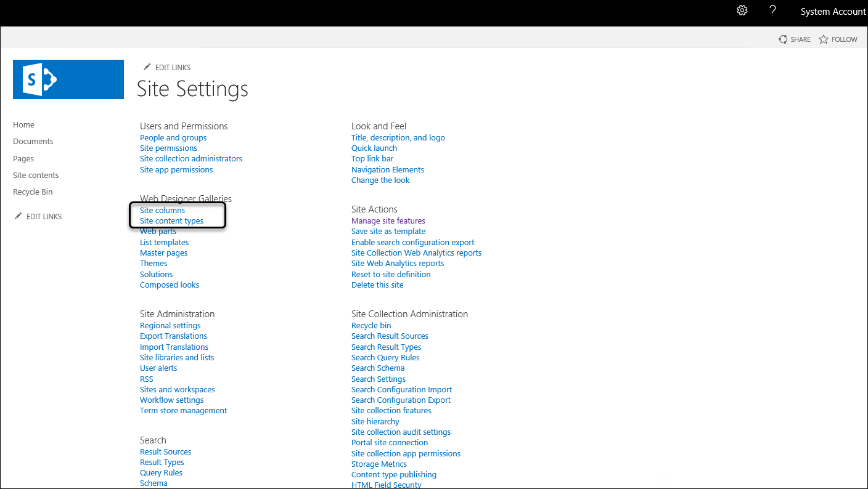
Task: Open Top link bar settings
Action: tap(372, 159)
